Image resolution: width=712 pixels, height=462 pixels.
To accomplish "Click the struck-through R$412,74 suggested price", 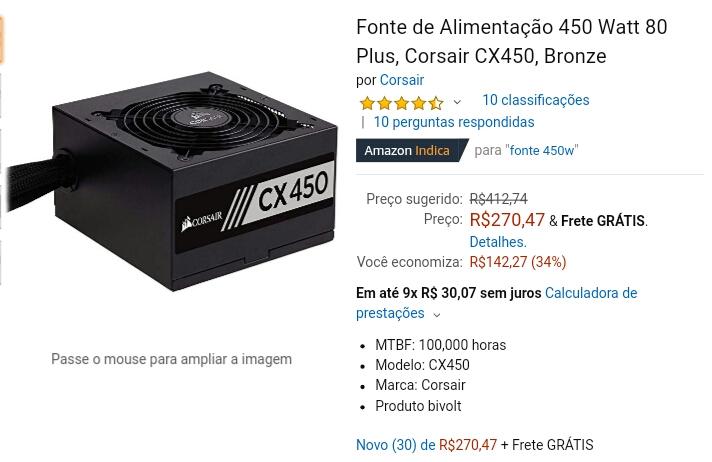I will [x=498, y=199].
